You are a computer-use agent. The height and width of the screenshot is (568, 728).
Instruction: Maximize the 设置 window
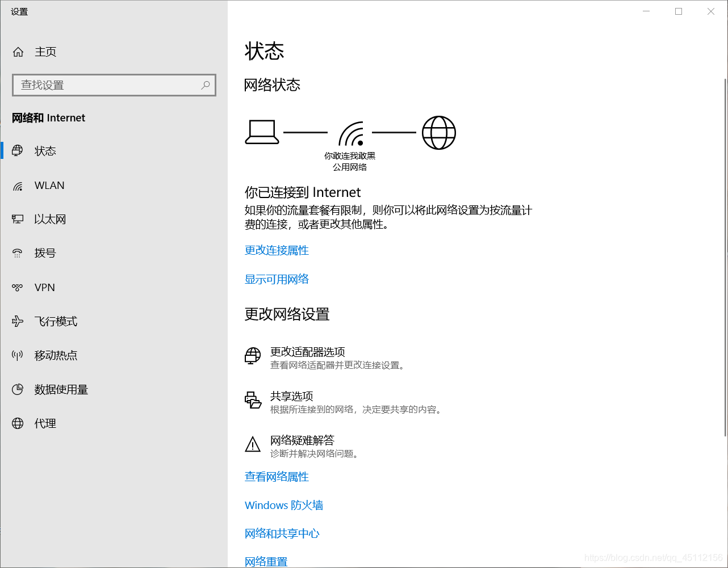(679, 11)
